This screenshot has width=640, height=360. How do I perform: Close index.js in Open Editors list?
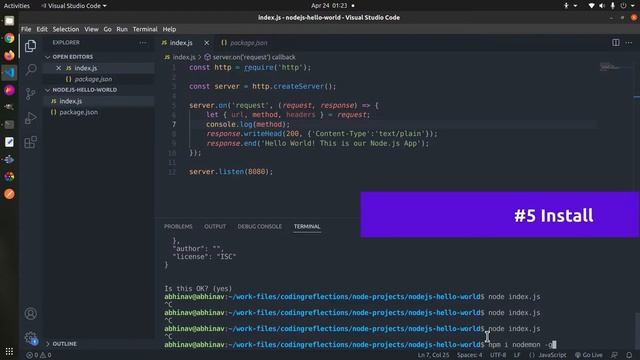pyautogui.click(x=58, y=68)
